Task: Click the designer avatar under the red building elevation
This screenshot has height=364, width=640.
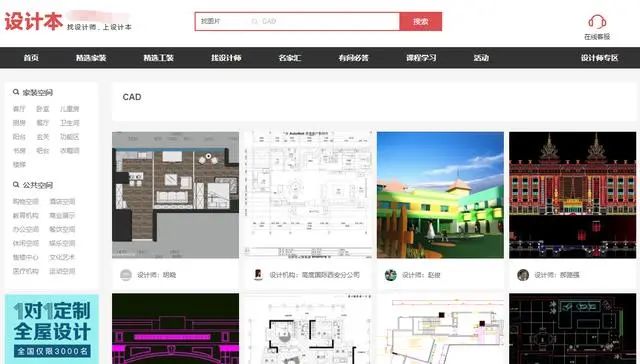Action: click(523, 275)
